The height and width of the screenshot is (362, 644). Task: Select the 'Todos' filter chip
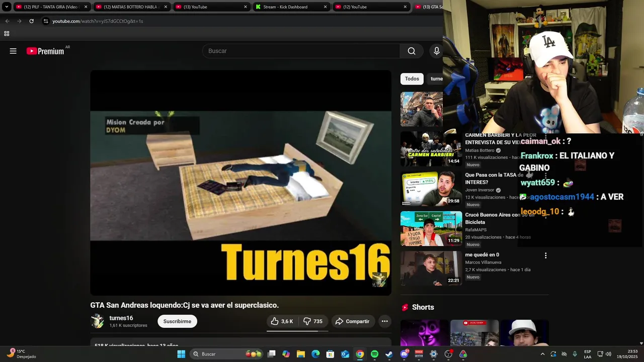click(412, 78)
